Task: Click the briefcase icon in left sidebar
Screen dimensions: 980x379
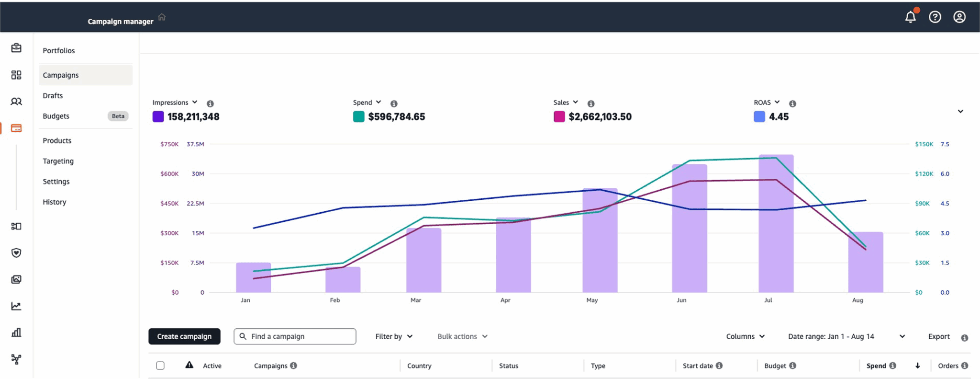Action: [x=16, y=48]
